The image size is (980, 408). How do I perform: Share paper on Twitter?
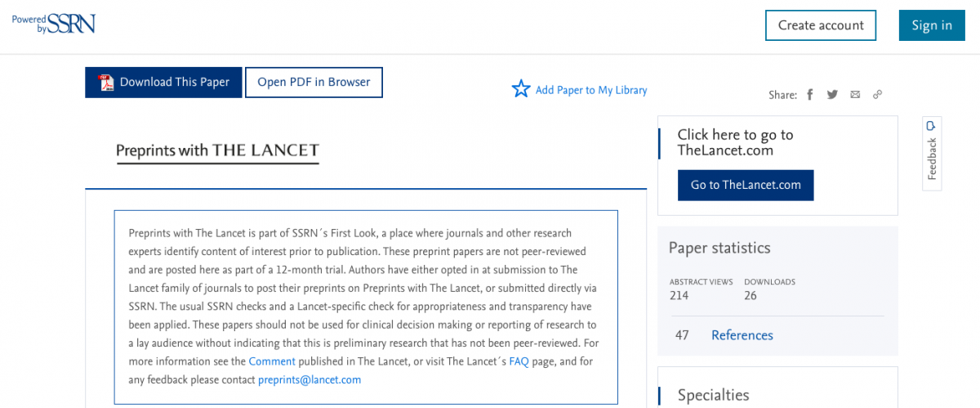point(832,95)
